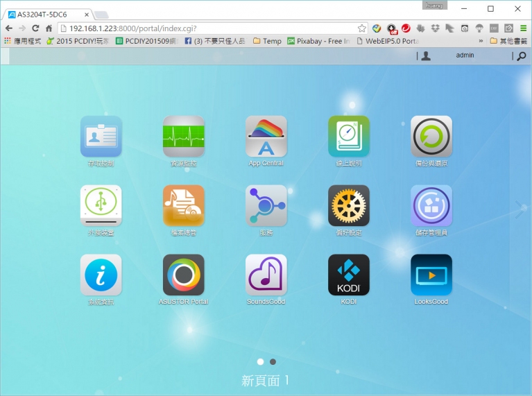The image size is (532, 396).
Task: Open the Services (服務) app
Action: (x=266, y=205)
